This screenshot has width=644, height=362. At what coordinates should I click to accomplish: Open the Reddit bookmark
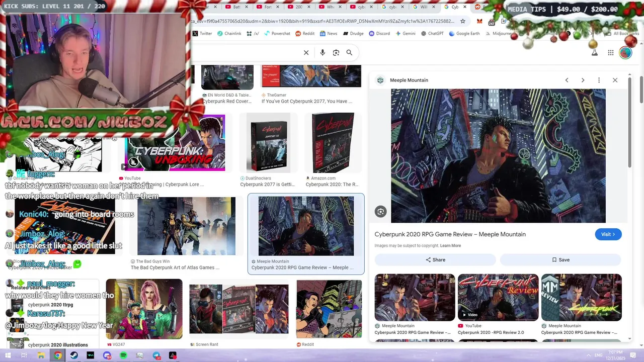[305, 34]
